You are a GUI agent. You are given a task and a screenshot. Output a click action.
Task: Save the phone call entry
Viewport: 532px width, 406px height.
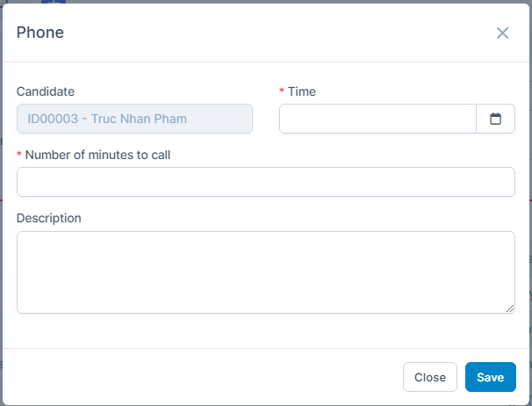click(490, 377)
